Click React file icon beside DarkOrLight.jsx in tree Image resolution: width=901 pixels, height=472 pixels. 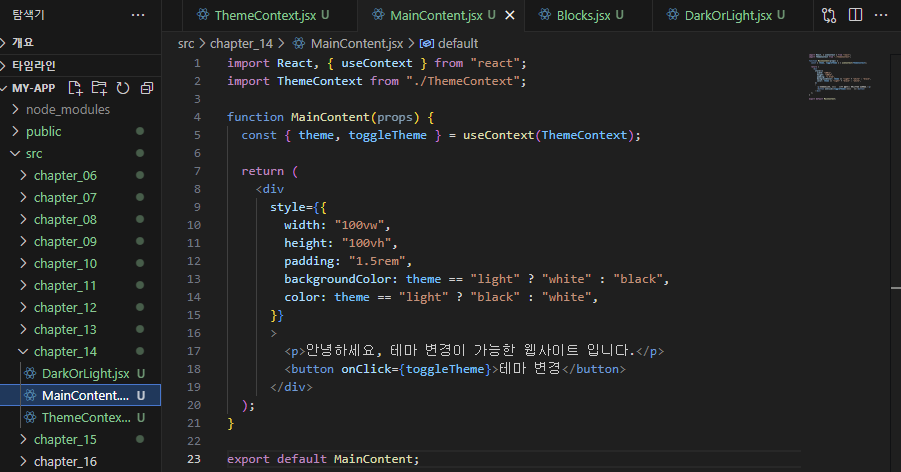click(30, 374)
